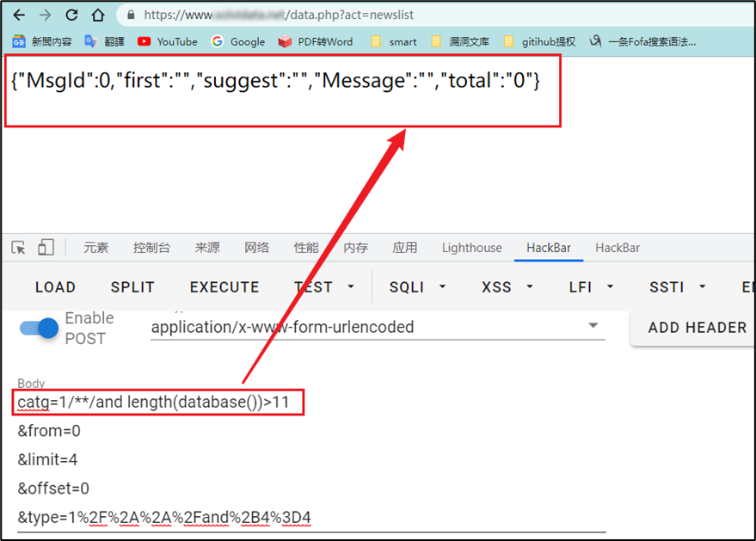The image size is (756, 541).
Task: Switch to the Lighthouse DevTools tab
Action: [x=472, y=248]
